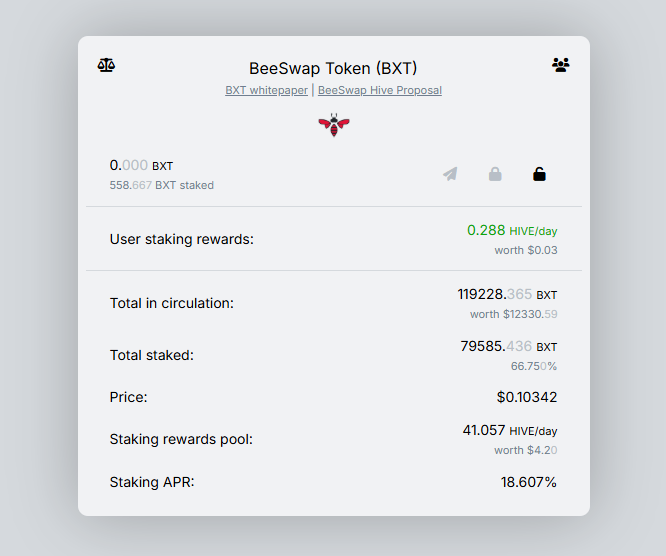
Task: Click the Total in circulation label
Action: (x=172, y=303)
